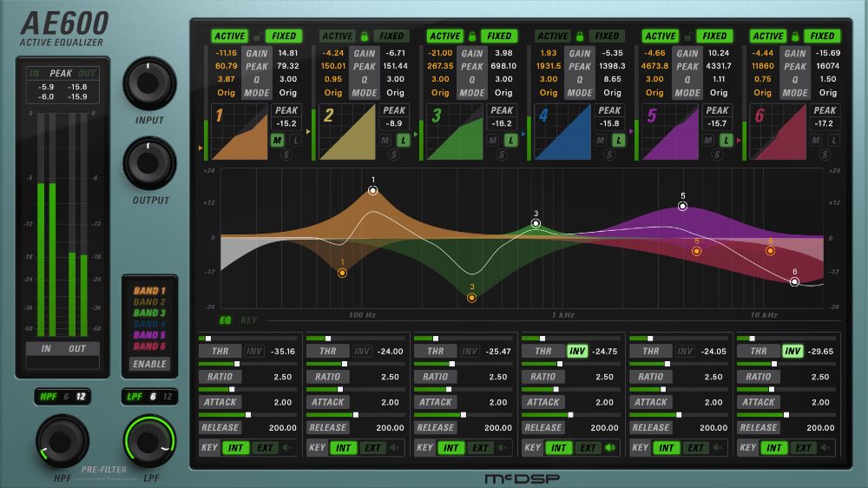Toggle band 2 ACTIVE button
This screenshot has width=868, height=488.
tap(338, 36)
